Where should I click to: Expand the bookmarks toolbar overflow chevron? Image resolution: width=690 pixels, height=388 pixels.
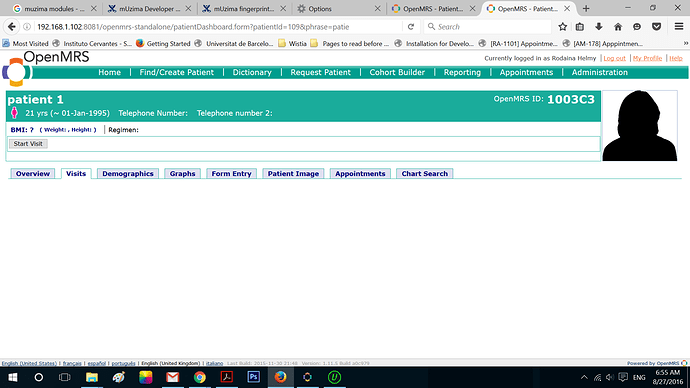click(685, 44)
